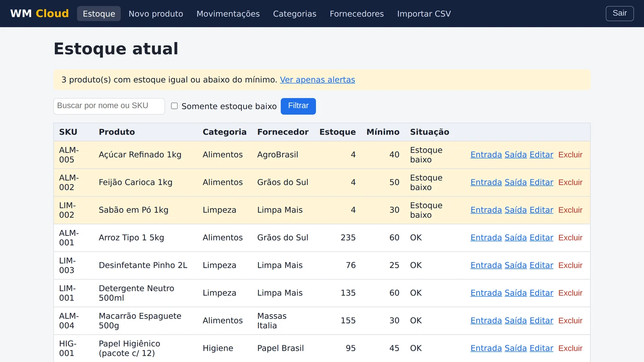644x362 pixels.
Task: Select the 'Grãos do Sul' cell in Feijão row
Action: point(283,183)
